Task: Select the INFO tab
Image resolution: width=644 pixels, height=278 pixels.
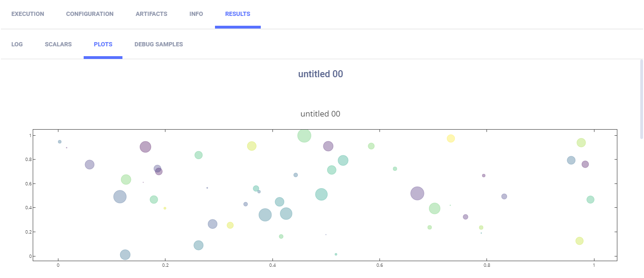Action: 196,14
